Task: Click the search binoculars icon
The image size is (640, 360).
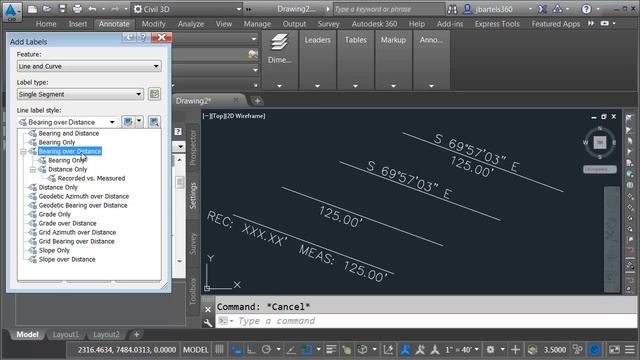Action: click(x=452, y=9)
